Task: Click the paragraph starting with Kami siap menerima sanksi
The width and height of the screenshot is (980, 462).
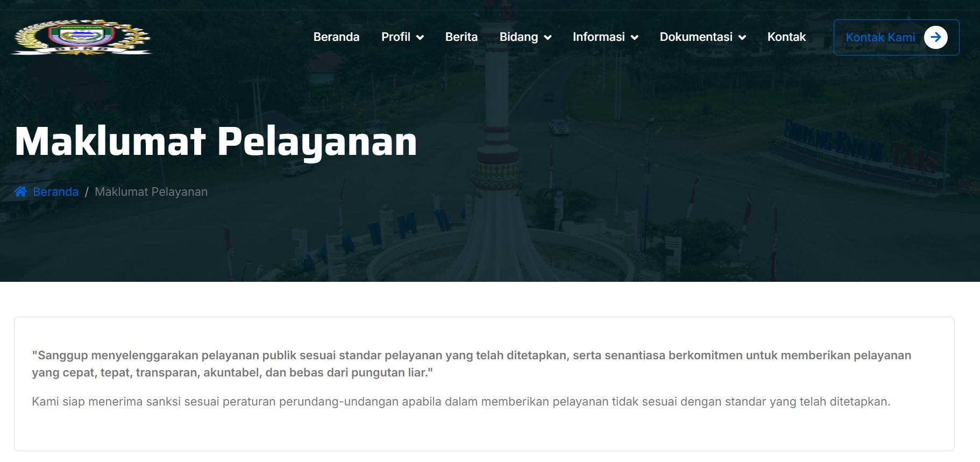Action: coord(461,402)
